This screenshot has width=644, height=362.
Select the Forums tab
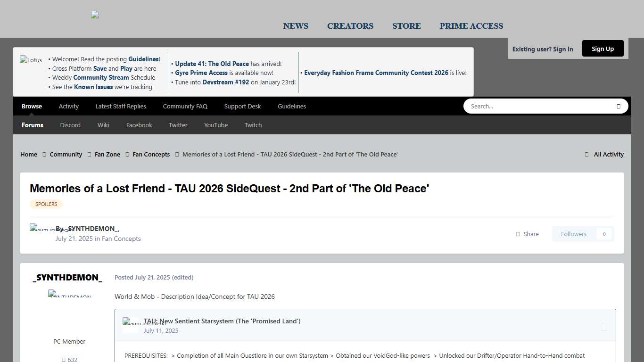point(32,125)
